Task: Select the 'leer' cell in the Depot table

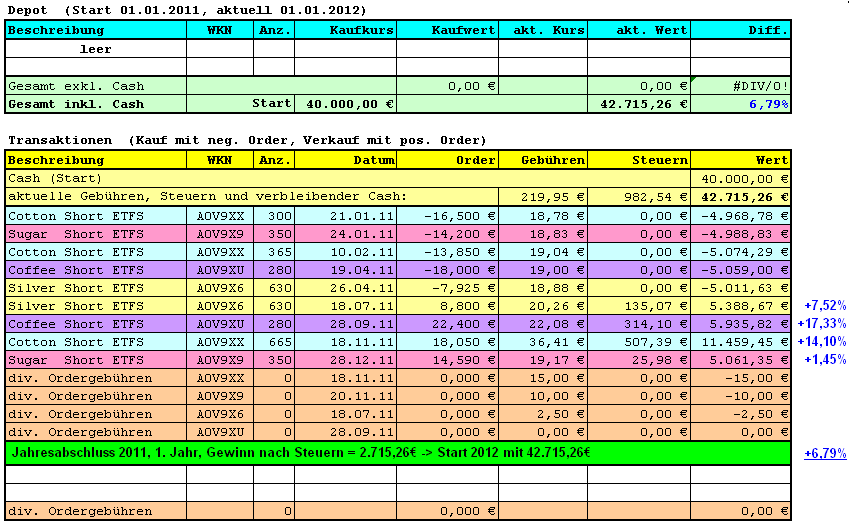Action: pos(96,48)
